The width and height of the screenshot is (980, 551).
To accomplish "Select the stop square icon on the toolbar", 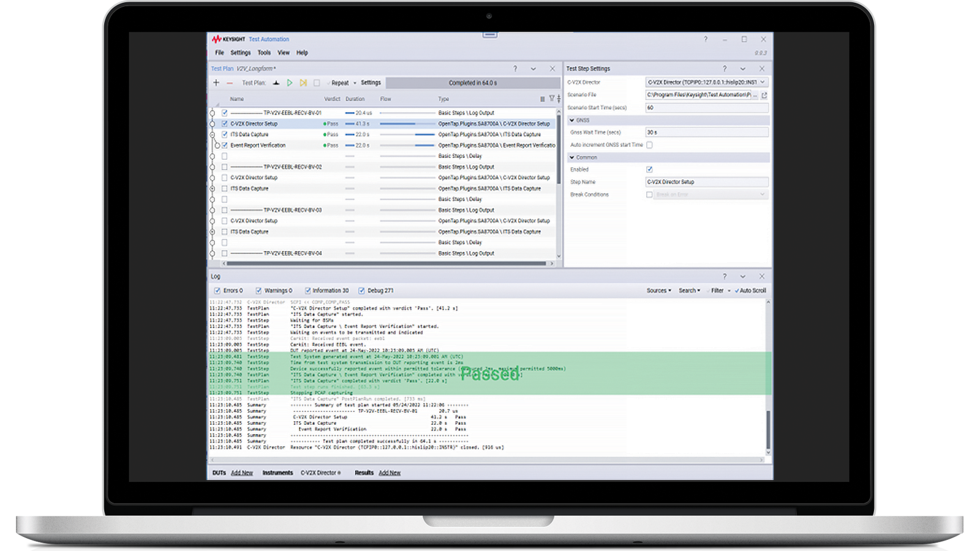I will coord(316,82).
